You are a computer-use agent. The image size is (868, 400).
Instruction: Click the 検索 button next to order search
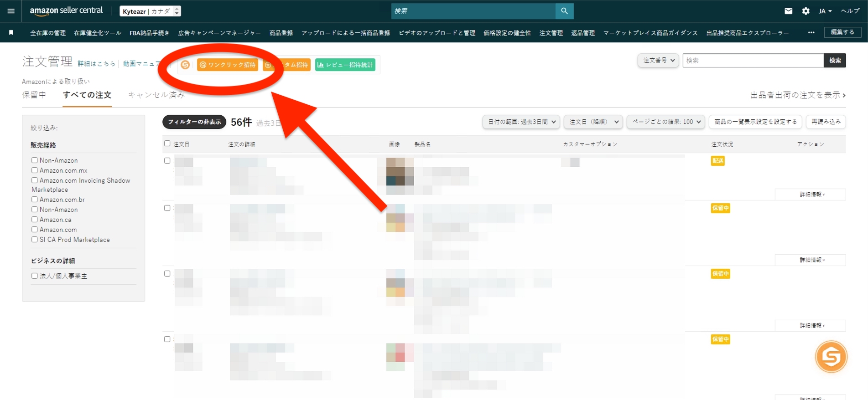[x=835, y=60]
